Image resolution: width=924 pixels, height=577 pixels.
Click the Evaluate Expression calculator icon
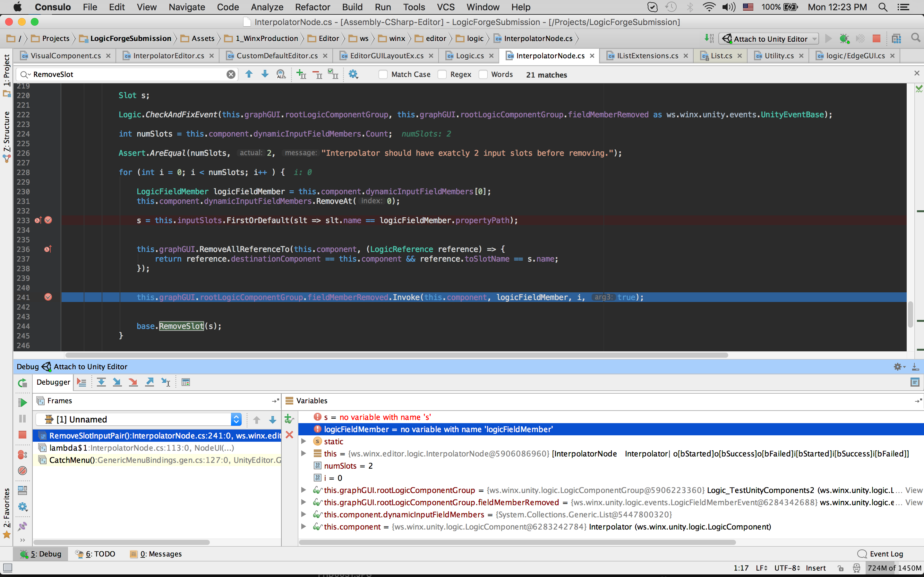(185, 382)
